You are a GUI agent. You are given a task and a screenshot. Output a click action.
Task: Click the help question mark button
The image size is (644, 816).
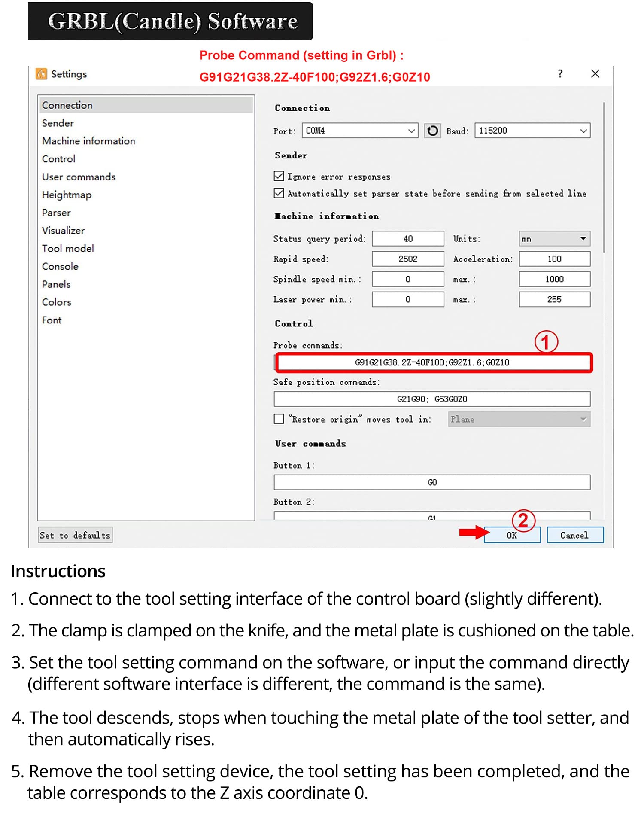point(560,74)
